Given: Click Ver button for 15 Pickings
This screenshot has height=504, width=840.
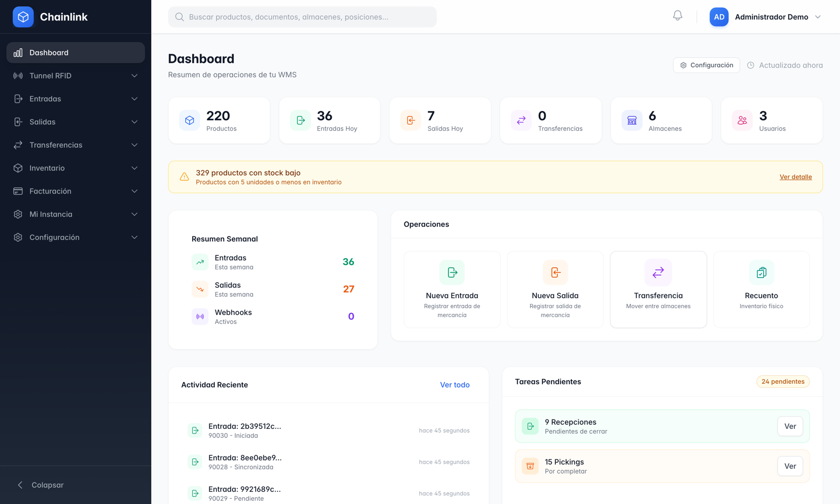Looking at the screenshot, I should (x=790, y=466).
